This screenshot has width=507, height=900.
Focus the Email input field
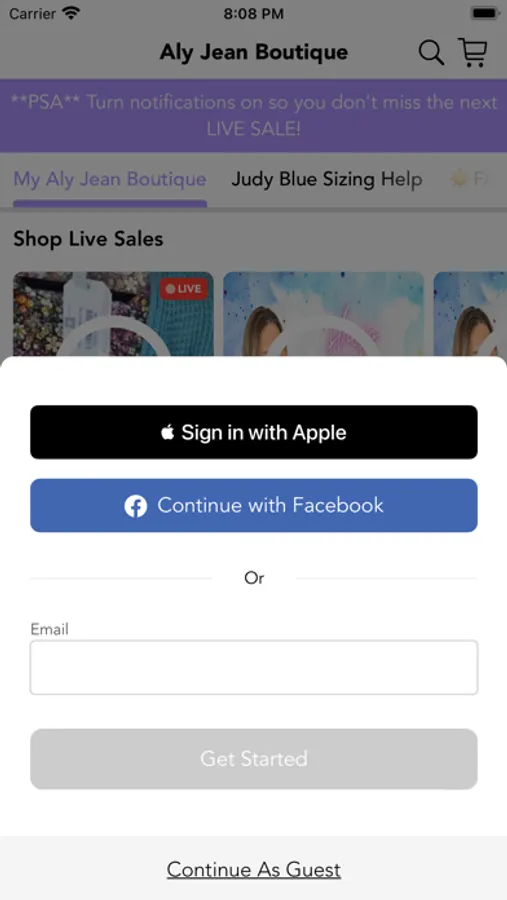pos(254,668)
